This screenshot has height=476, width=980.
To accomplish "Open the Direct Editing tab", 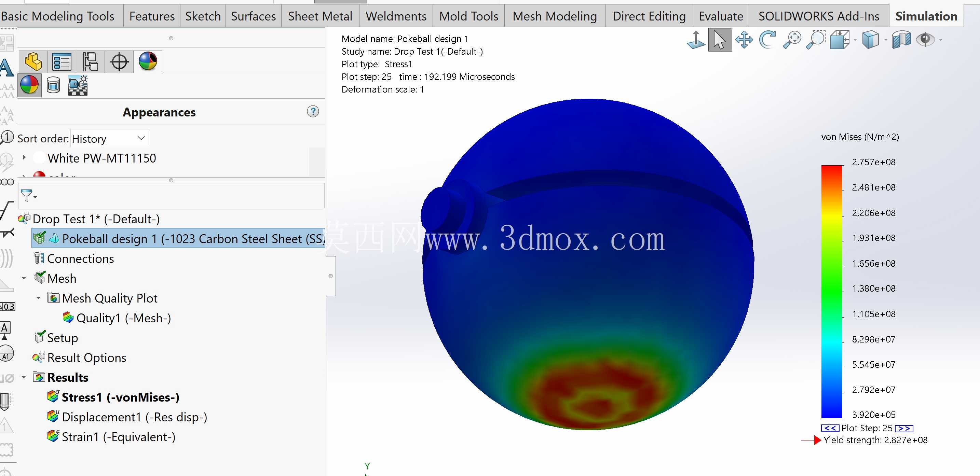I will [x=649, y=16].
